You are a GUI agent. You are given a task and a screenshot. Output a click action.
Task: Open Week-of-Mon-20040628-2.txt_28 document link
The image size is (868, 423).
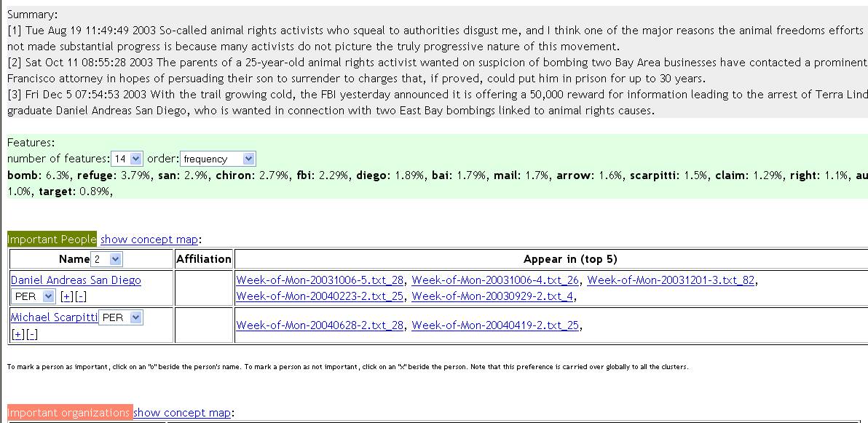pyautogui.click(x=320, y=325)
